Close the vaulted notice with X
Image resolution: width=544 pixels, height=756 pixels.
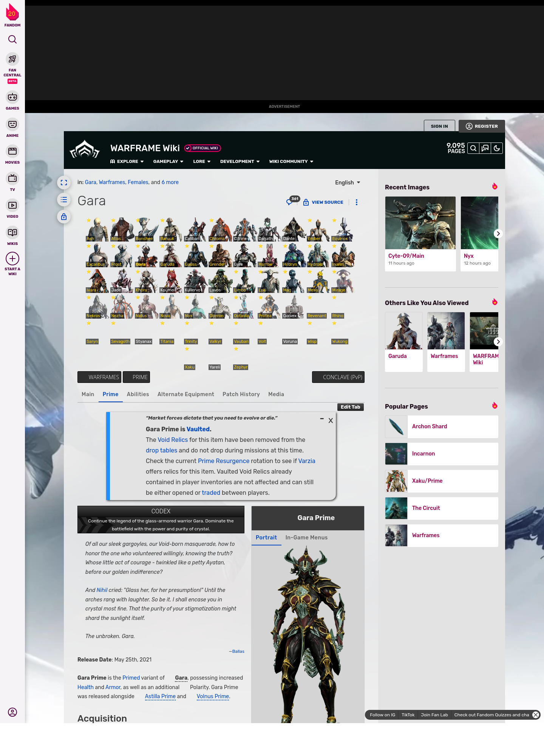(331, 421)
